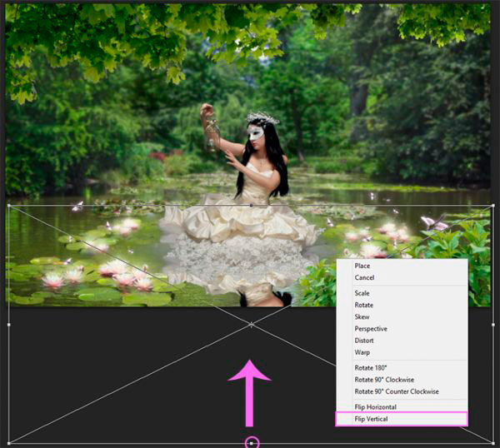This screenshot has height=448, width=500.
Task: Select Rotate 90° Clockwise
Action: (402, 380)
